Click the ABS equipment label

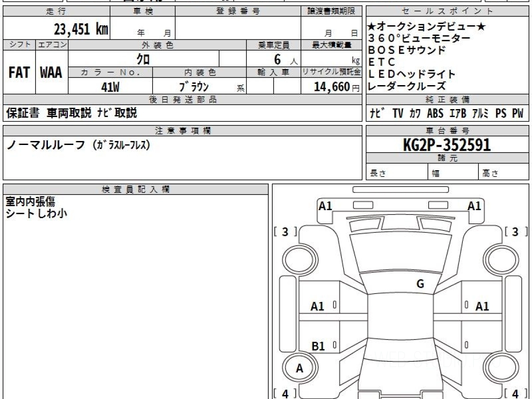coord(435,113)
